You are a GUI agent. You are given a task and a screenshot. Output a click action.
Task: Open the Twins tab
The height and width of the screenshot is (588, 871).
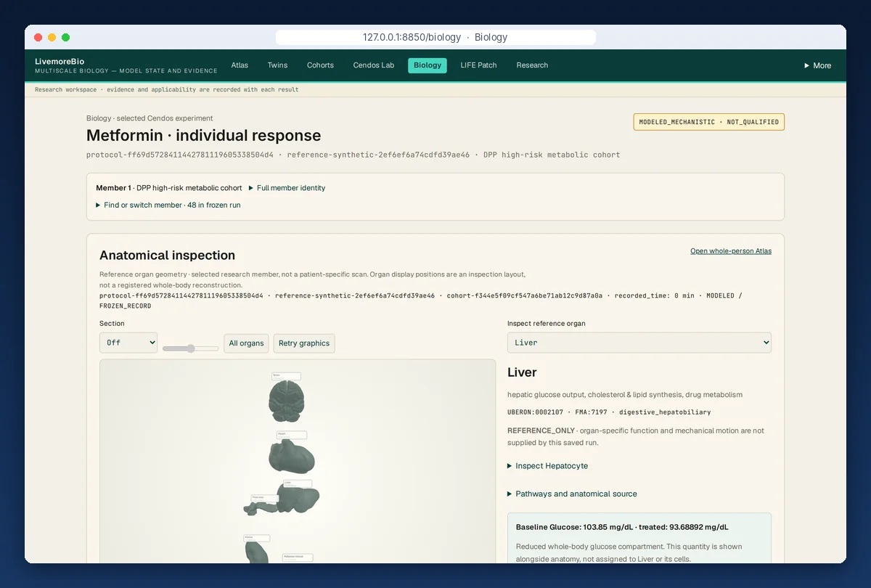coord(277,65)
